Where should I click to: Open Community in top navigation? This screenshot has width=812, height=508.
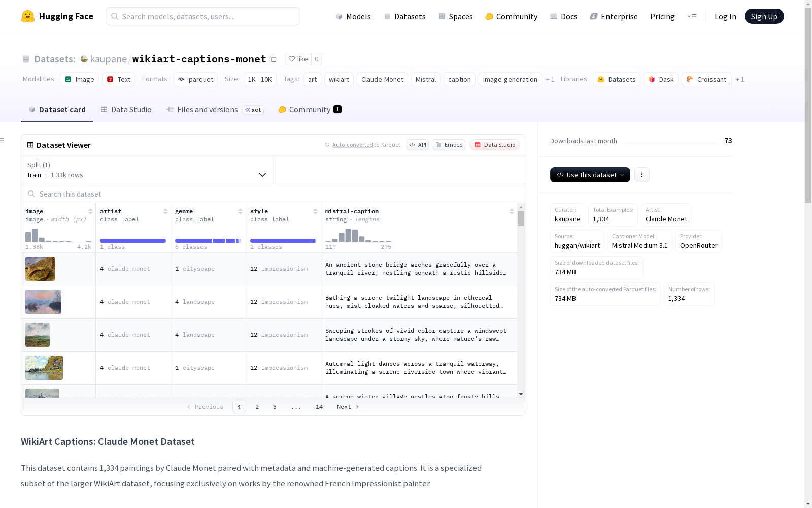512,16
